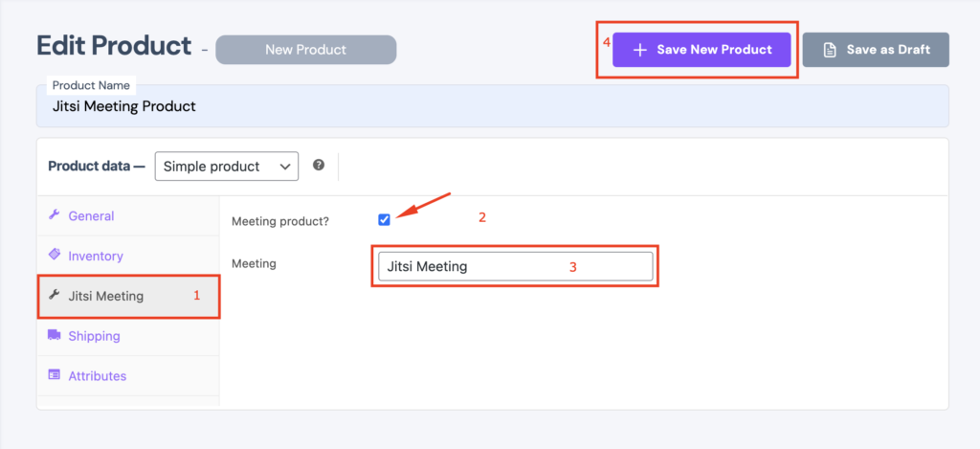Click the plus icon on Save New Product
This screenshot has height=449, width=980.
point(639,50)
